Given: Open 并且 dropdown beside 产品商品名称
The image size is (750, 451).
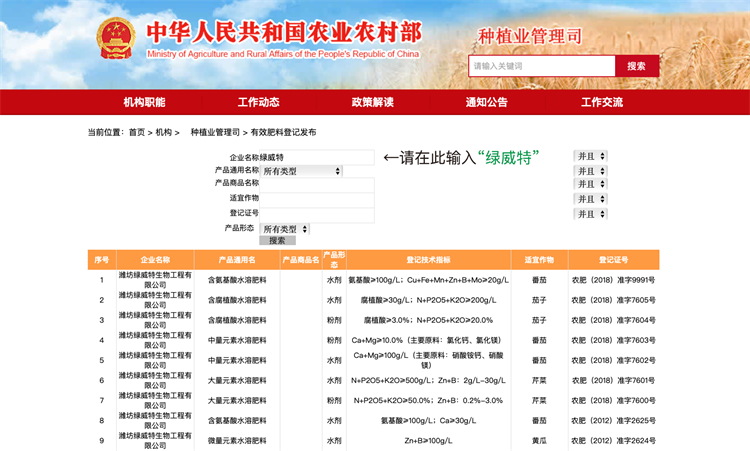Looking at the screenshot, I should (x=590, y=184).
